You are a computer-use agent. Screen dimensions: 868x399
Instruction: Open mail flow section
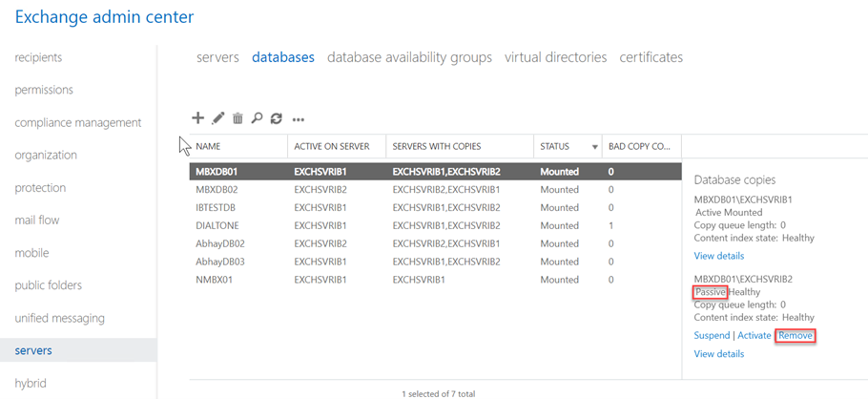(37, 220)
